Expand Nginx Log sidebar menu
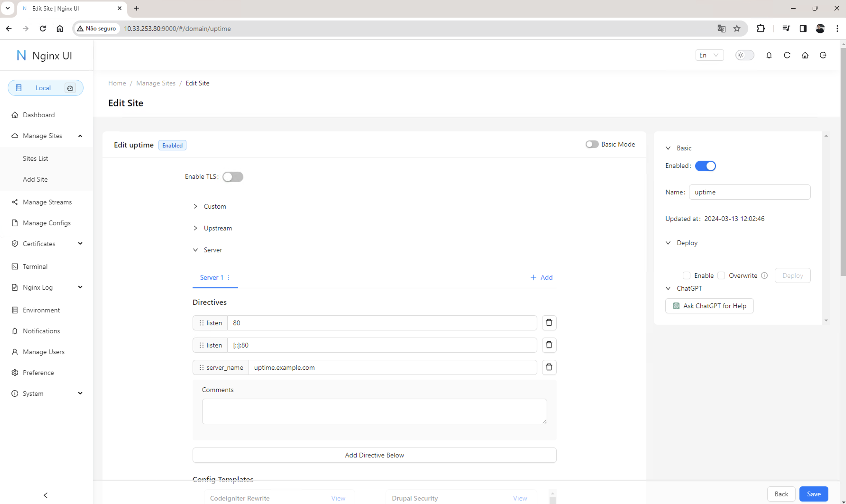The image size is (846, 504). 46,287
